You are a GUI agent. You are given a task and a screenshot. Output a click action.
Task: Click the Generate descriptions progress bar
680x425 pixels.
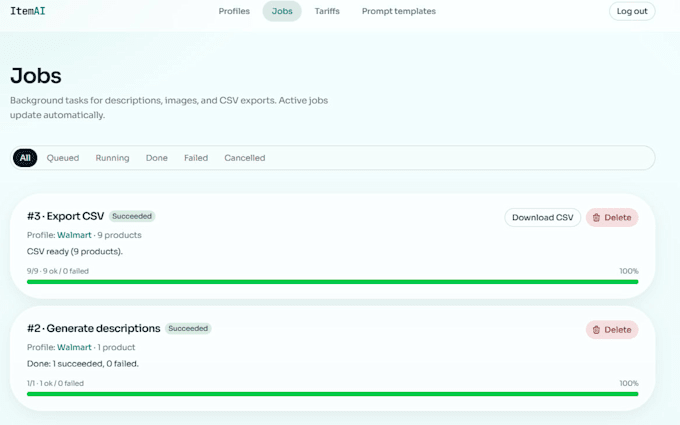333,394
